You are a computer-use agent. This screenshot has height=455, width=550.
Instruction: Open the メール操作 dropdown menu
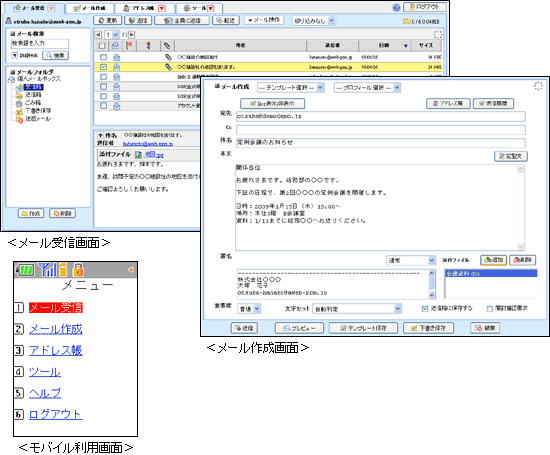tap(264, 20)
